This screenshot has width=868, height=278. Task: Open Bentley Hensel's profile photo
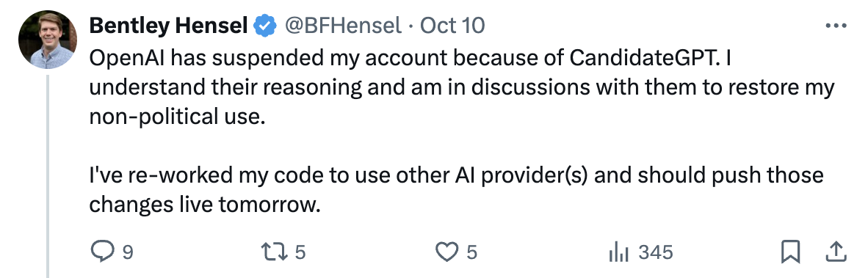pos(48,39)
